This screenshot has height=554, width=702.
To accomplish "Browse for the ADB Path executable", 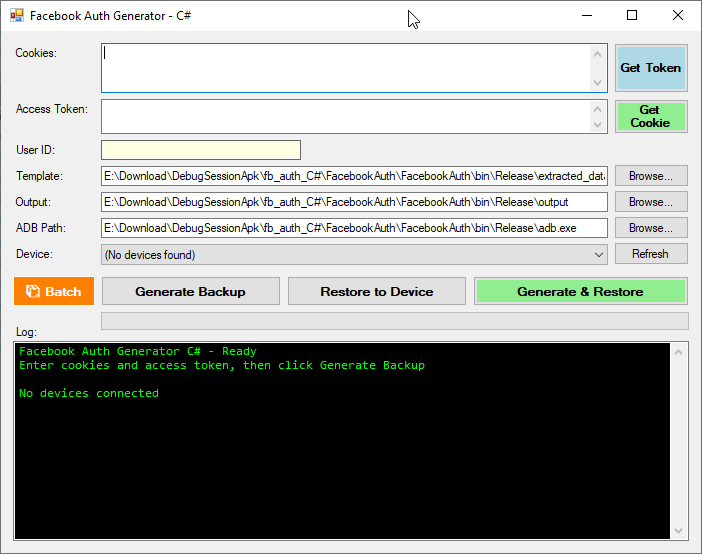I will pyautogui.click(x=650, y=228).
